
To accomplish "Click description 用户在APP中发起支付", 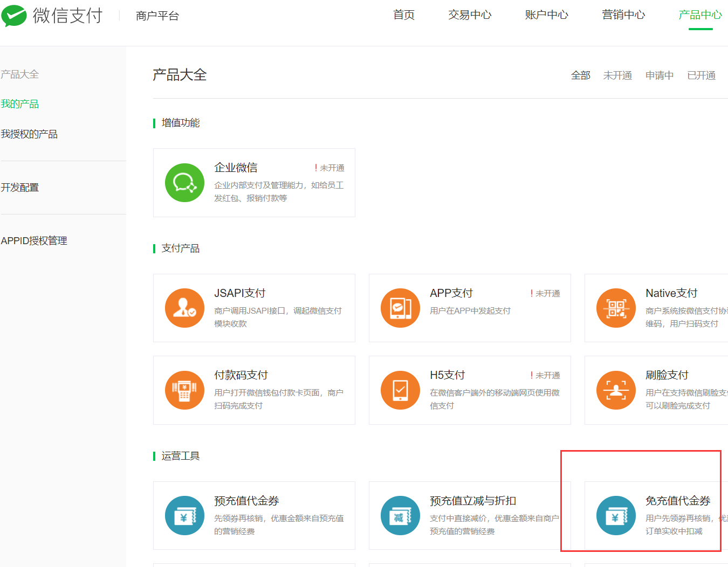I will point(470,311).
